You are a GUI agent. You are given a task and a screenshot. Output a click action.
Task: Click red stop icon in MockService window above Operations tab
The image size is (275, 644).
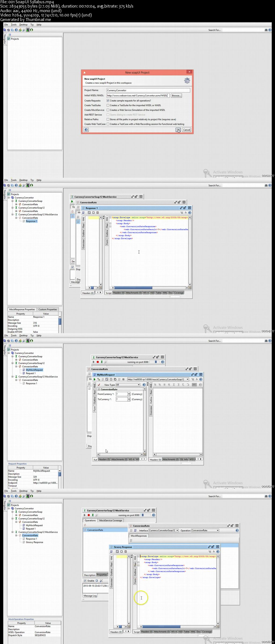(x=89, y=515)
